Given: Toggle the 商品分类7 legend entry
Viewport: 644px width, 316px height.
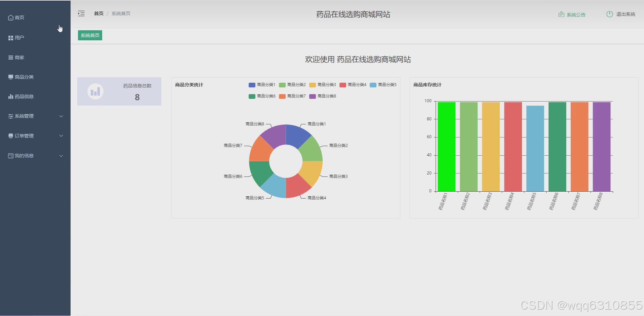Looking at the screenshot, I should click(x=292, y=96).
